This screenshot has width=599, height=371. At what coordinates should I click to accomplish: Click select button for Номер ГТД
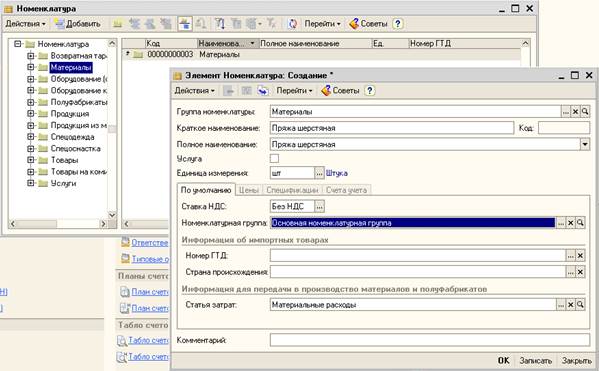point(571,256)
